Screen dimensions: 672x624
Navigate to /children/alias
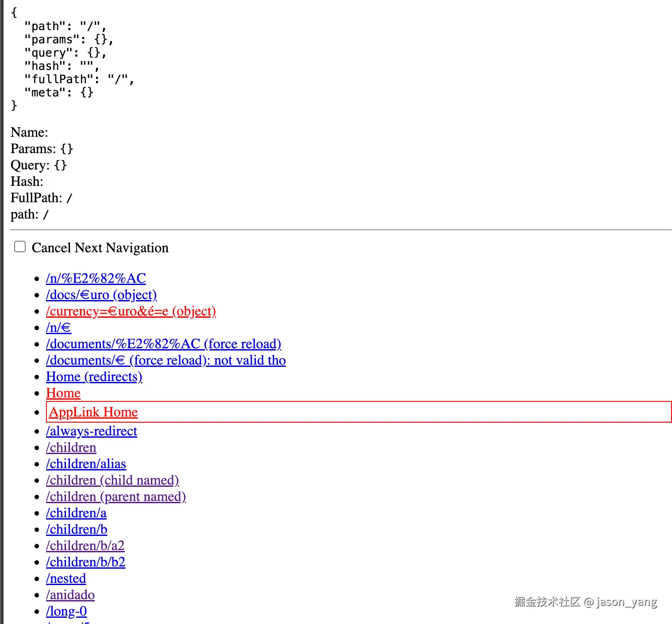click(86, 464)
